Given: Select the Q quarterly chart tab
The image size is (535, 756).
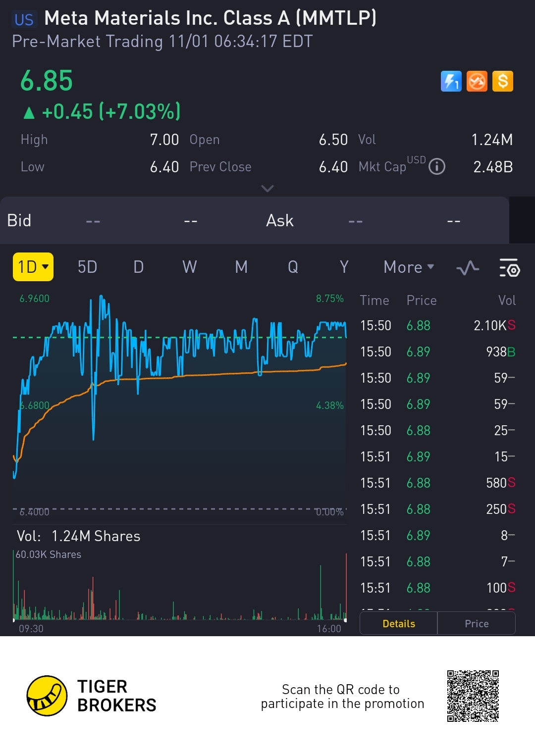Looking at the screenshot, I should [x=293, y=267].
